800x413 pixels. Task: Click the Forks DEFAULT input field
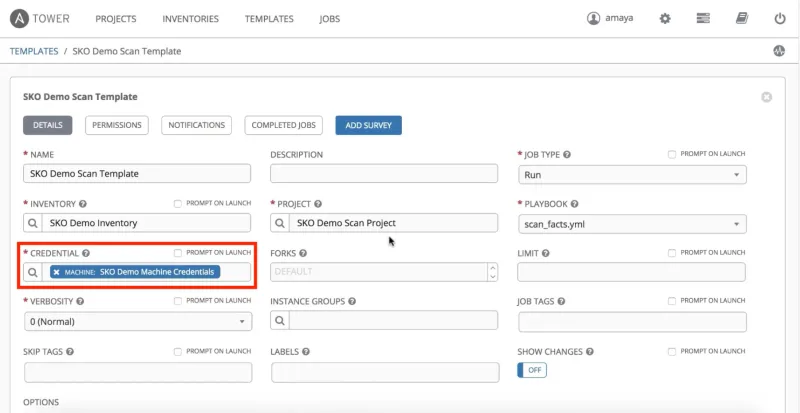point(380,272)
